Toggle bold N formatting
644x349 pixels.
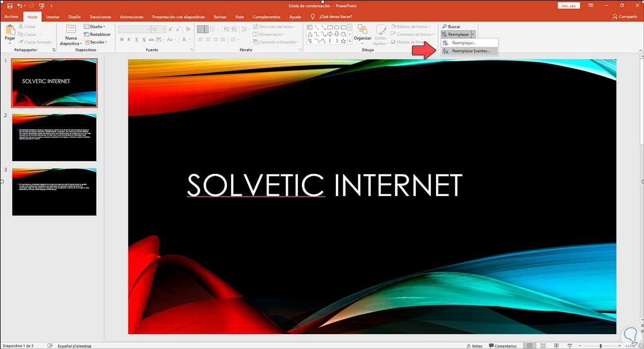click(x=121, y=40)
